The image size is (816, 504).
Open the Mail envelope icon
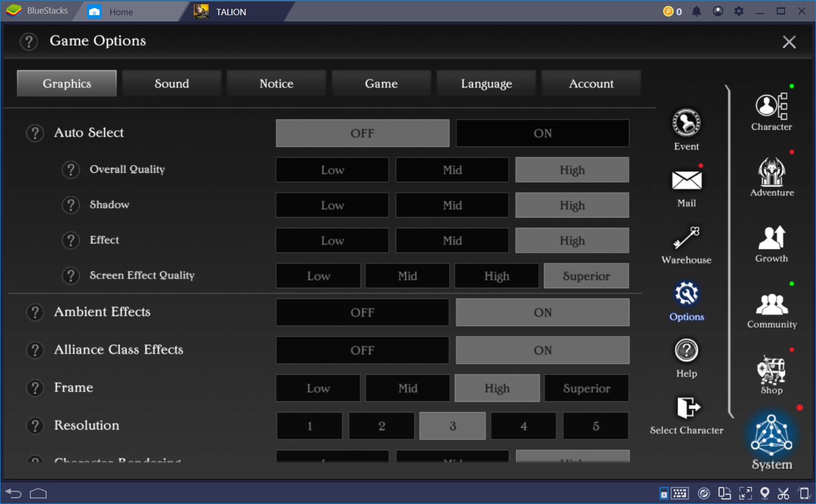(687, 181)
